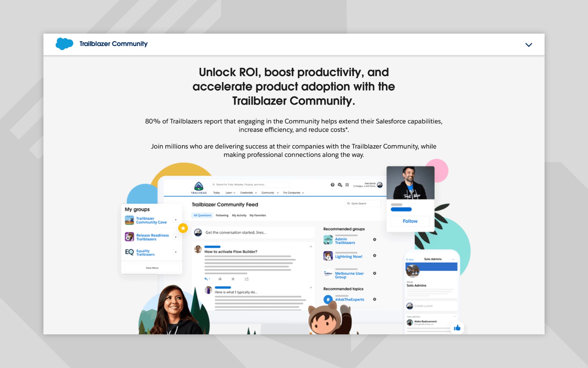The width and height of the screenshot is (588, 368).
Task: Star the How to activate Flow Builder post
Action: coord(233,279)
